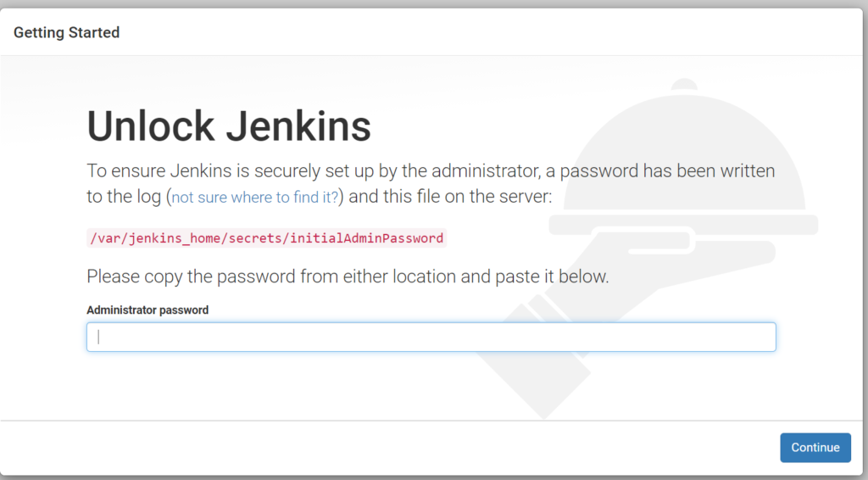This screenshot has width=868, height=480.
Task: Click the Unlock Jenkins heading
Action: pos(229,126)
